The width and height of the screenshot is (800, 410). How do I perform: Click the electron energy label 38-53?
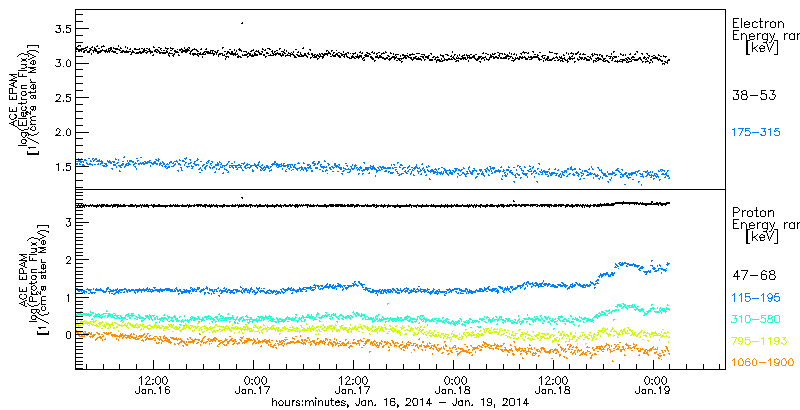[754, 95]
